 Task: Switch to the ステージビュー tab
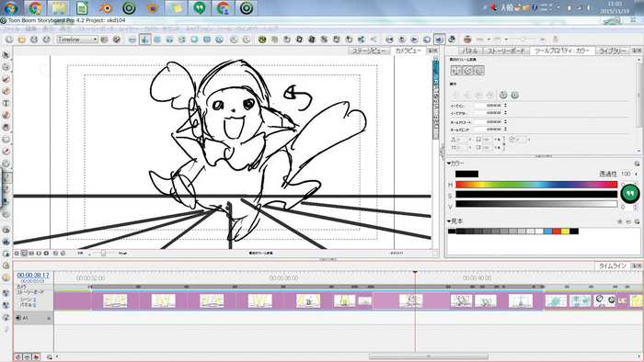click(x=369, y=51)
